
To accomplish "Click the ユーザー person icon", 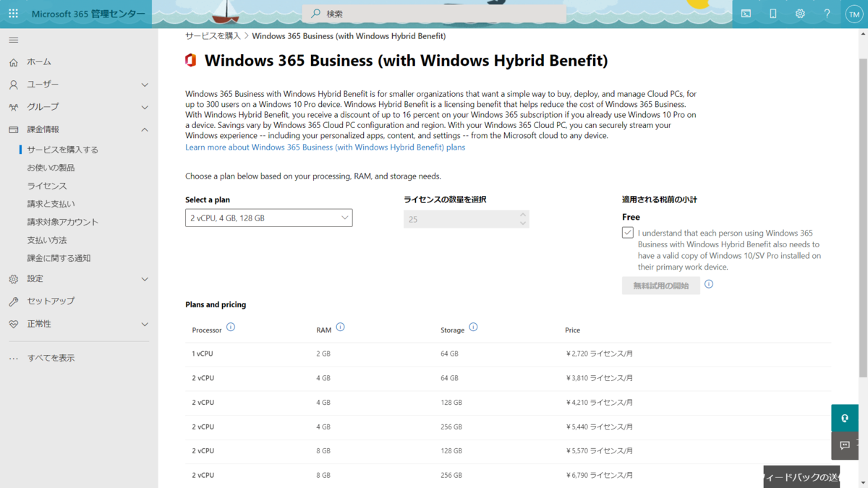I will (x=14, y=85).
